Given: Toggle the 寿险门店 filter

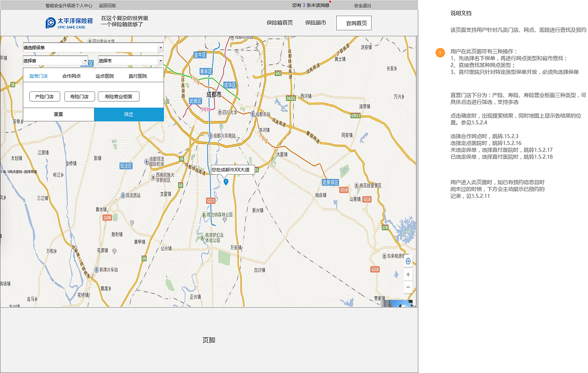Looking at the screenshot, I should pyautogui.click(x=79, y=96).
